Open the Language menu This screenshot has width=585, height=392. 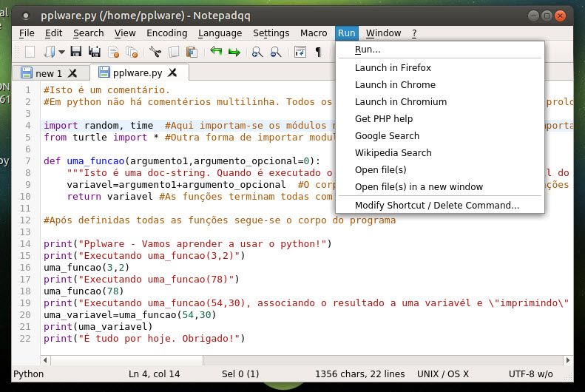coord(220,33)
